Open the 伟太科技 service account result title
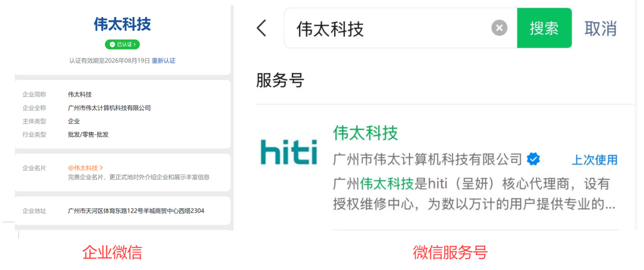 pyautogui.click(x=365, y=133)
